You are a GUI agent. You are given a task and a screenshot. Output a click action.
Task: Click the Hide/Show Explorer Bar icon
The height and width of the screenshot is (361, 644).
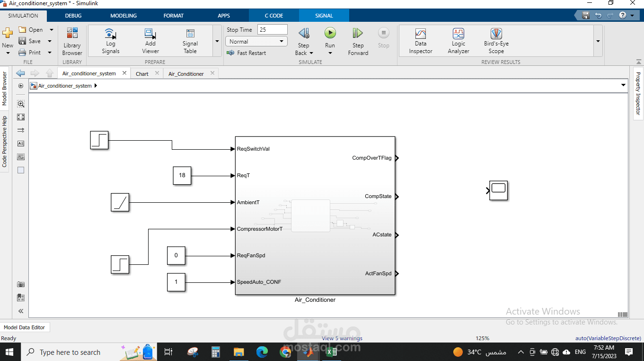point(21,86)
